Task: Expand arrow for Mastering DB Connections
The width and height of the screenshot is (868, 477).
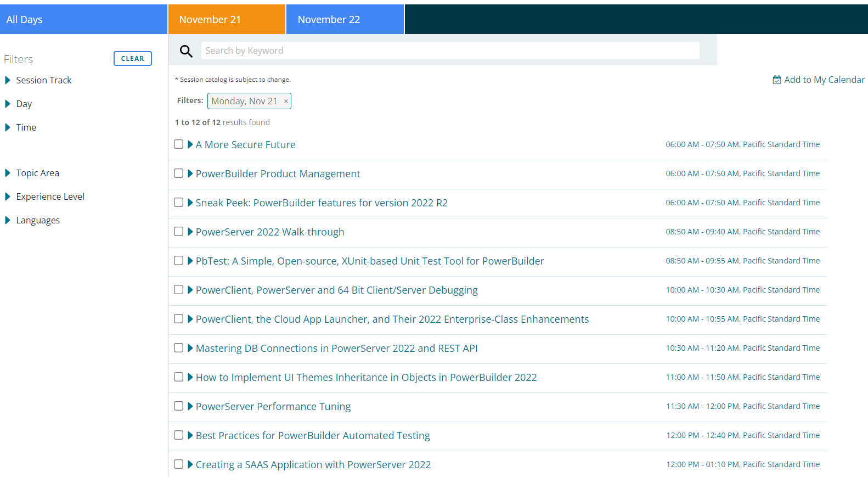Action: (190, 348)
